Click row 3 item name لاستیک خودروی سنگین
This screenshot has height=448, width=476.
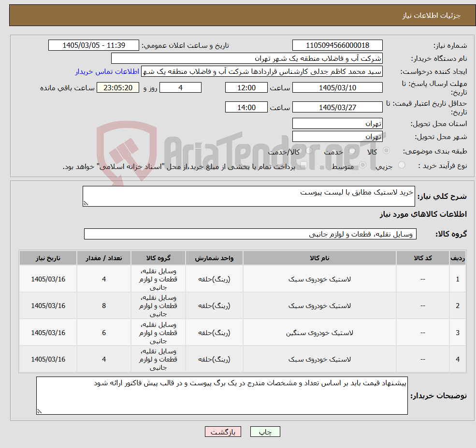coord(319,333)
